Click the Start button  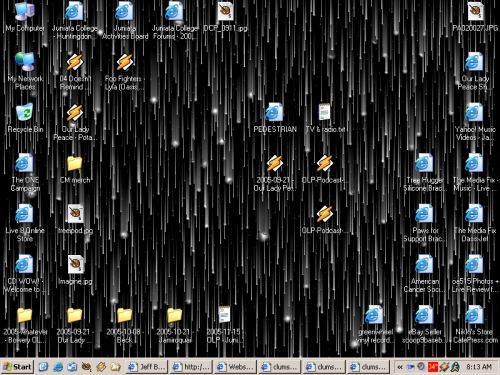(17, 367)
